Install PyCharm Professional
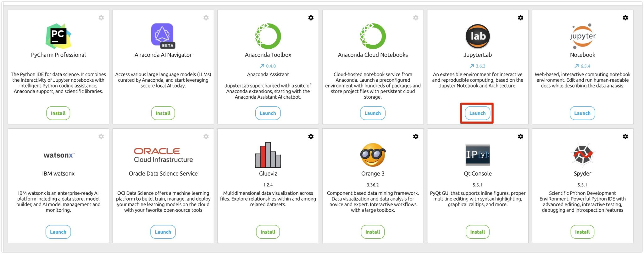The image size is (644, 254). 58,113
